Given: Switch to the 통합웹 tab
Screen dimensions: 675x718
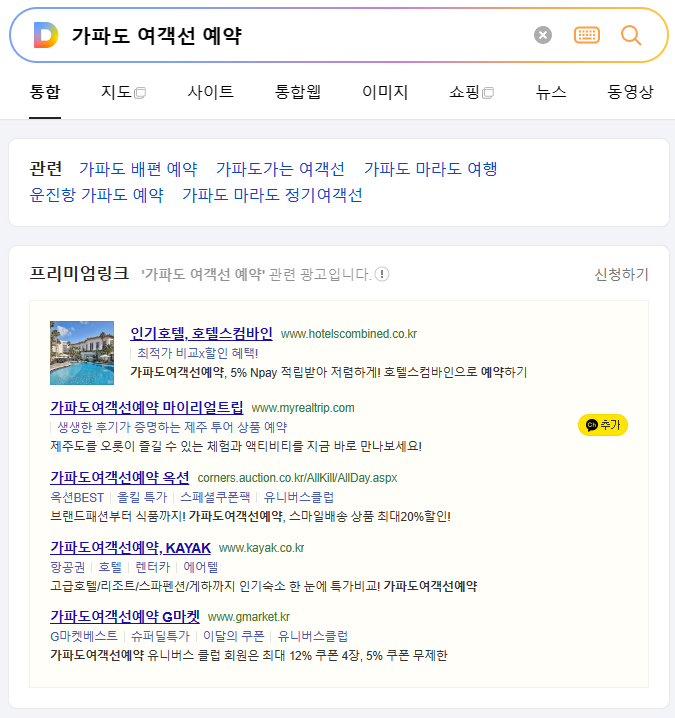Looking at the screenshot, I should click(x=298, y=92).
